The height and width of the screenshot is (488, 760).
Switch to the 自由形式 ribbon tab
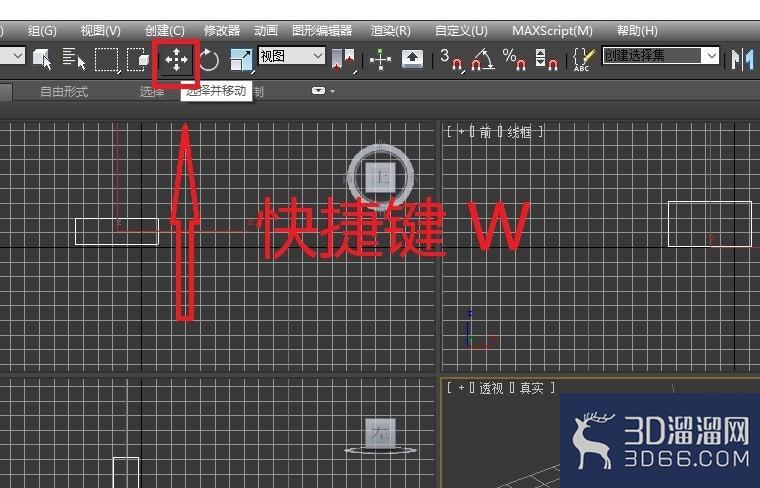click(x=64, y=91)
